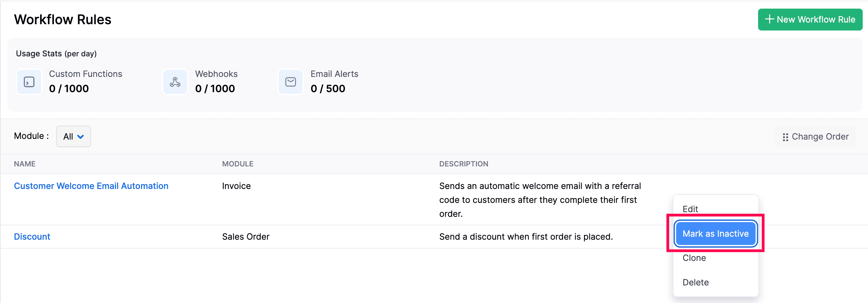Click the Custom Functions terminal icon
Image resolution: width=868 pixels, height=303 pixels.
(29, 82)
